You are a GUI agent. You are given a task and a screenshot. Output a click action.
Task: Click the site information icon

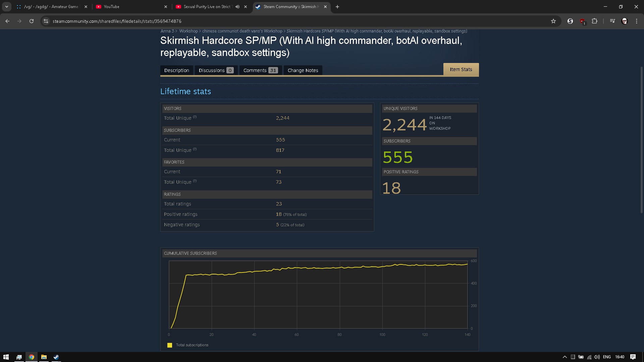click(46, 21)
